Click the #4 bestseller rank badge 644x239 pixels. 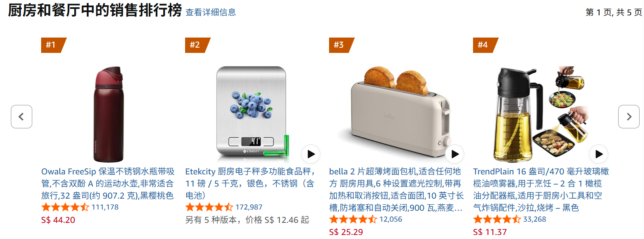point(486,45)
